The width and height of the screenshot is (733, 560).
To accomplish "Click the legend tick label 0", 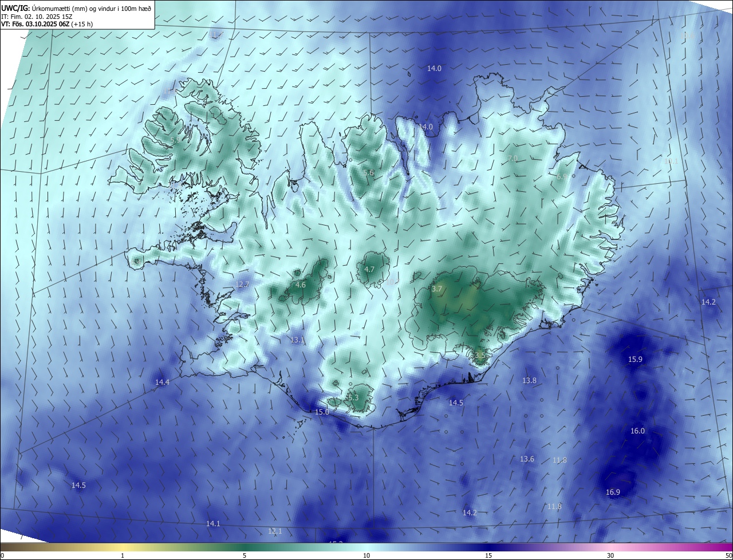I will click(x=2, y=555).
